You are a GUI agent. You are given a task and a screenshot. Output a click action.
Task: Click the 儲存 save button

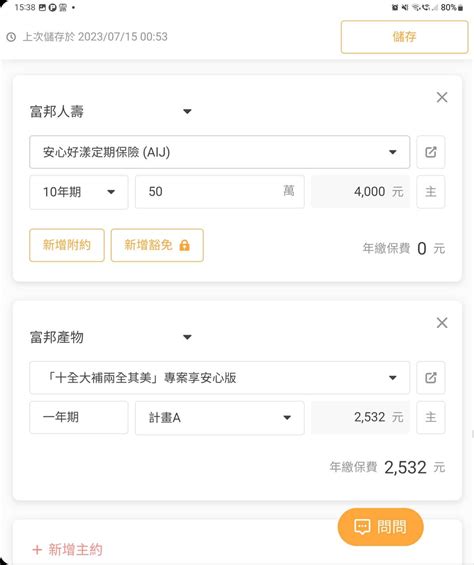[404, 37]
